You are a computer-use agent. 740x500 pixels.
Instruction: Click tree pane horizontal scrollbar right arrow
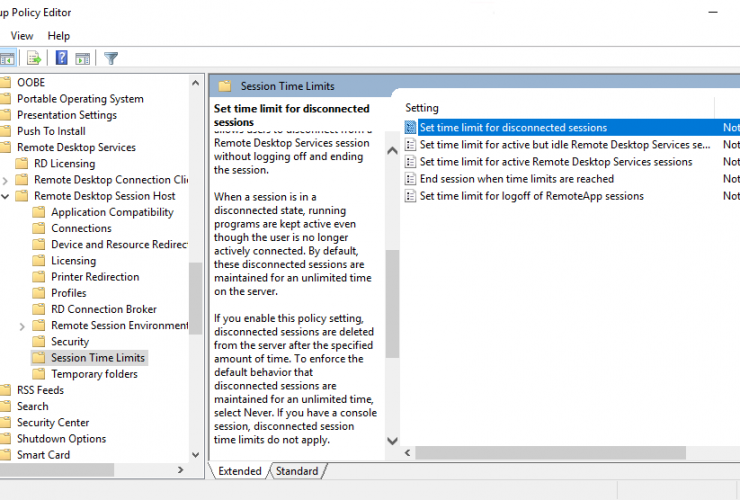[x=181, y=469]
